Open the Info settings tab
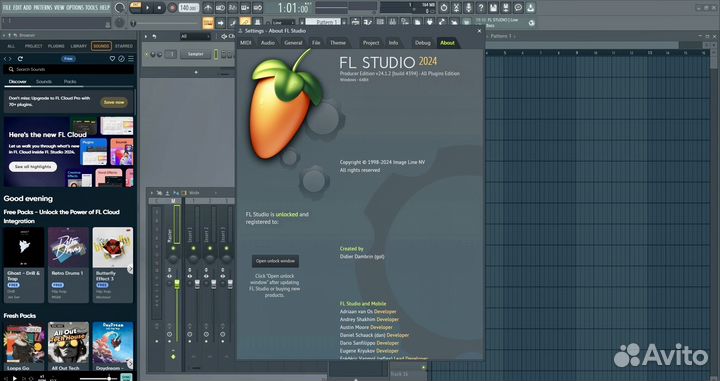 pyautogui.click(x=394, y=43)
